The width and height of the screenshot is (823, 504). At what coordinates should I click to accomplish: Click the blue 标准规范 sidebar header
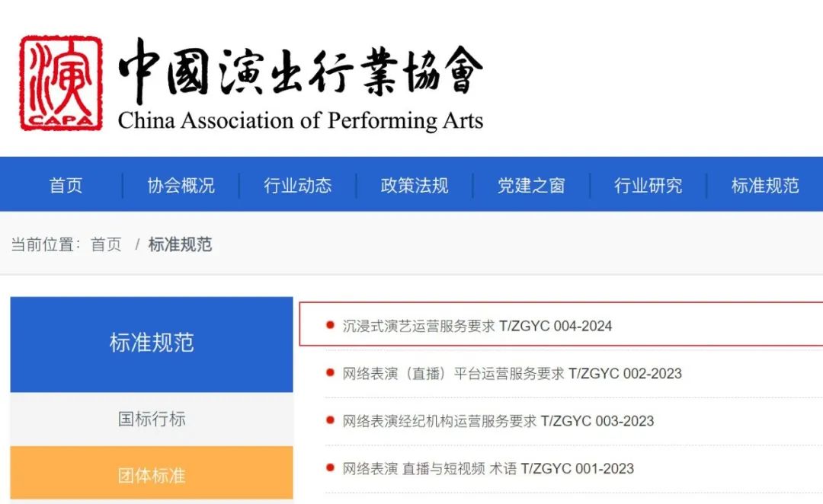pos(152,343)
